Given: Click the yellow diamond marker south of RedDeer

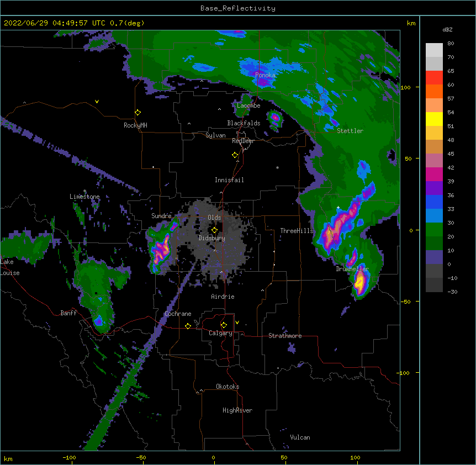Looking at the screenshot, I should (x=235, y=155).
